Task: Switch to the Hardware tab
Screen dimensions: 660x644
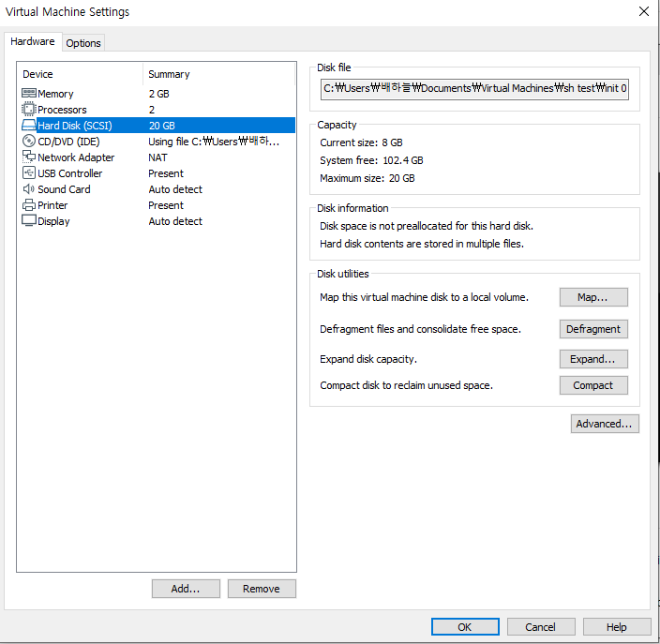Action: [33, 41]
